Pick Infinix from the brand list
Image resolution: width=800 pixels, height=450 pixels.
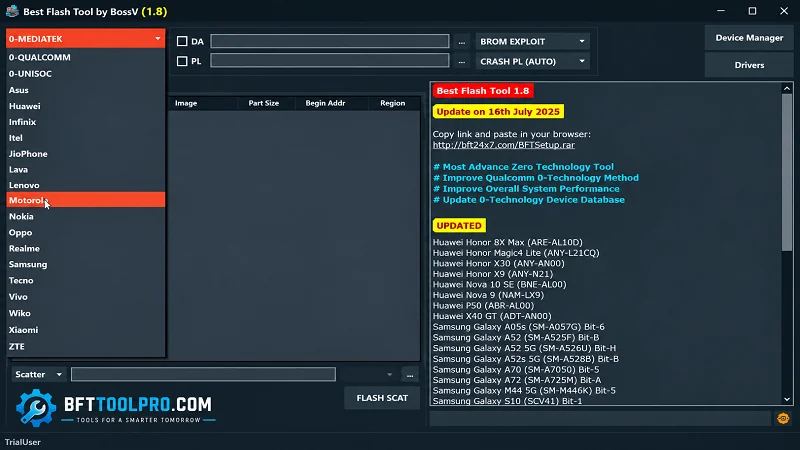(85, 122)
